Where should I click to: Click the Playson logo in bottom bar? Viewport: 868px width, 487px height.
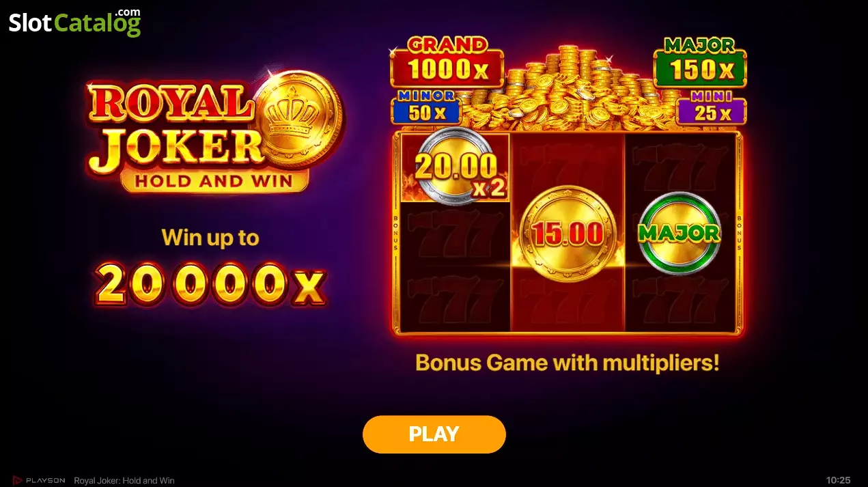pos(39,480)
